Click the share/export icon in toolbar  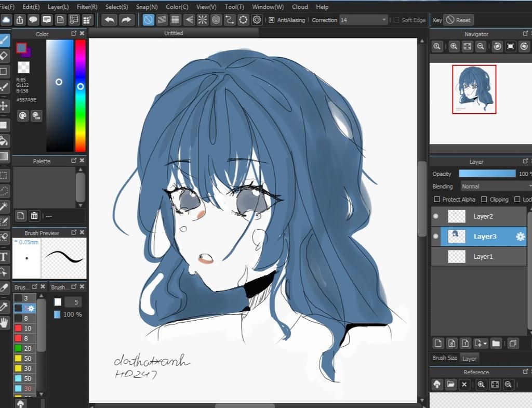coord(20,20)
